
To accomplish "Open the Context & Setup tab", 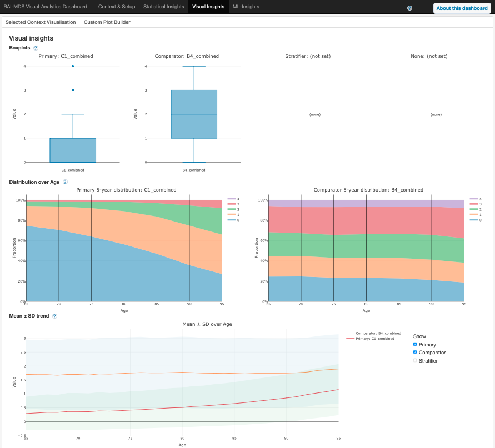I will [117, 7].
